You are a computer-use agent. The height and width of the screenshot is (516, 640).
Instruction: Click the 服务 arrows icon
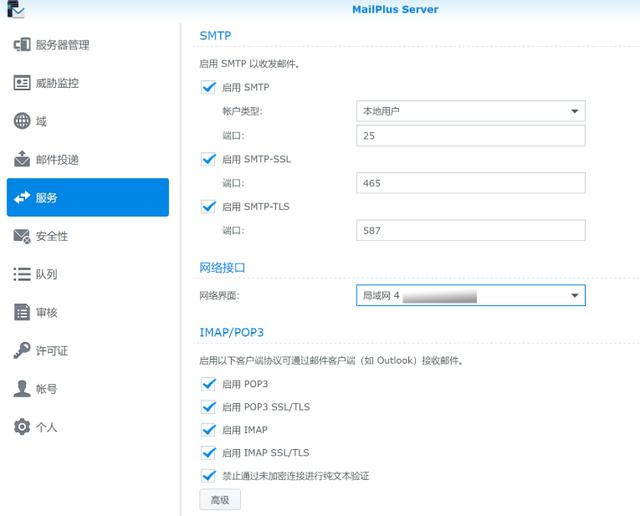point(22,198)
